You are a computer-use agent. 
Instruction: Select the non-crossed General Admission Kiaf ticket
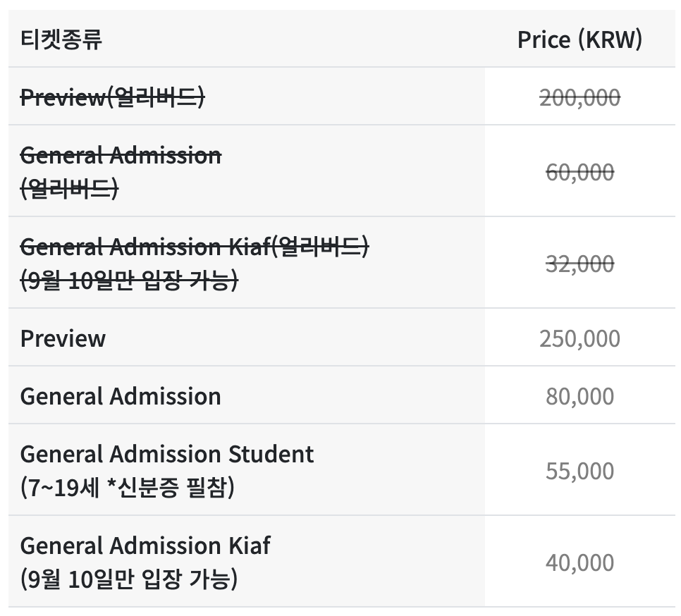[145, 545]
